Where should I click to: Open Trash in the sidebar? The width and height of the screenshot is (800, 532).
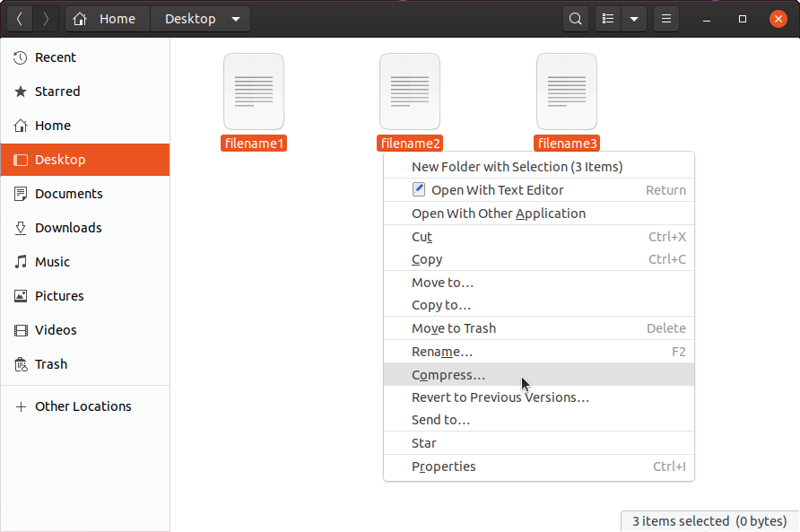point(51,364)
